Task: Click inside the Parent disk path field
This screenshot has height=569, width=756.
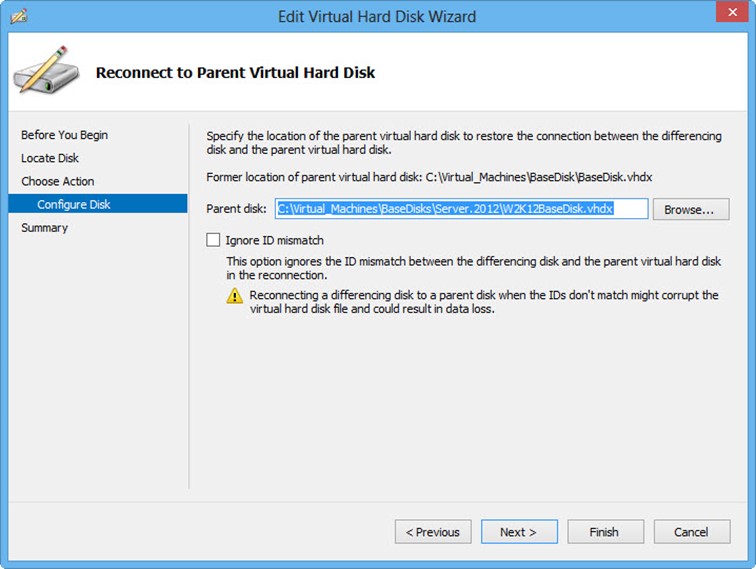Action: click(x=461, y=209)
